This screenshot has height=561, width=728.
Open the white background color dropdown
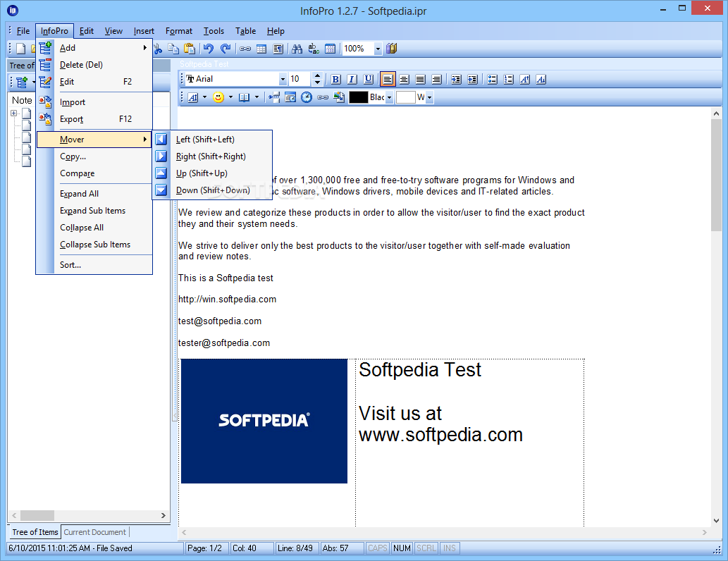[x=429, y=97]
